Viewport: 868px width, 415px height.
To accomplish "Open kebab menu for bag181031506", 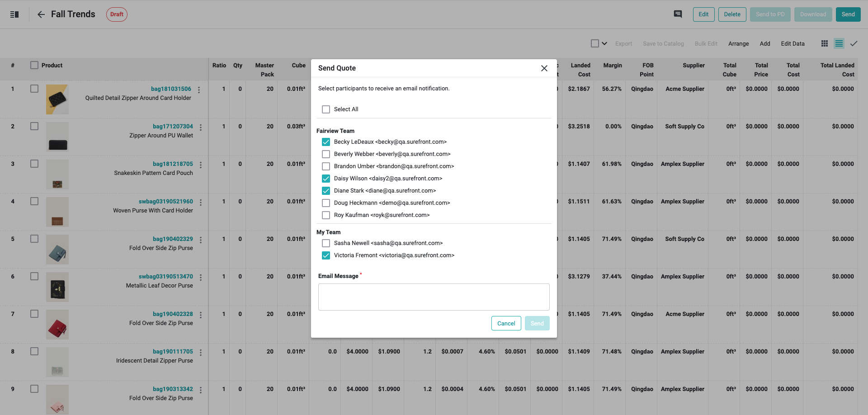I will [x=199, y=90].
